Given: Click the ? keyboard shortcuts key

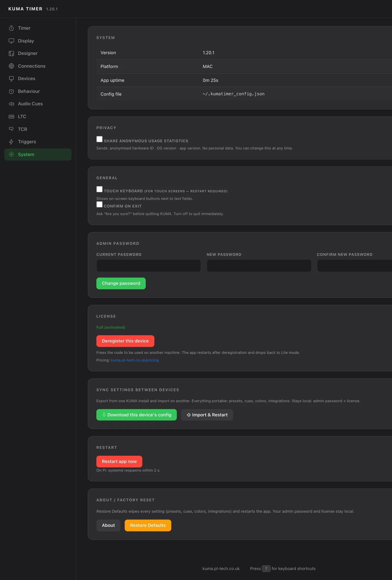Looking at the screenshot, I should tap(266, 569).
